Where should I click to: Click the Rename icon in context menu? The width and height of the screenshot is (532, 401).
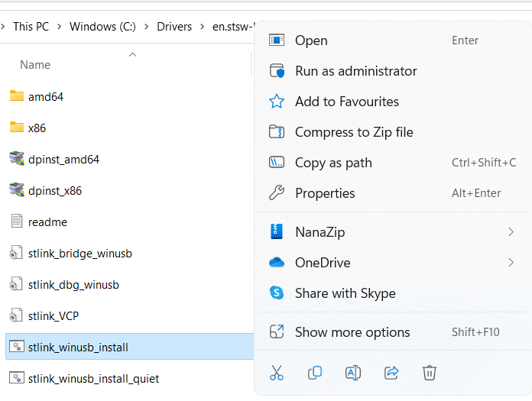[x=352, y=373]
